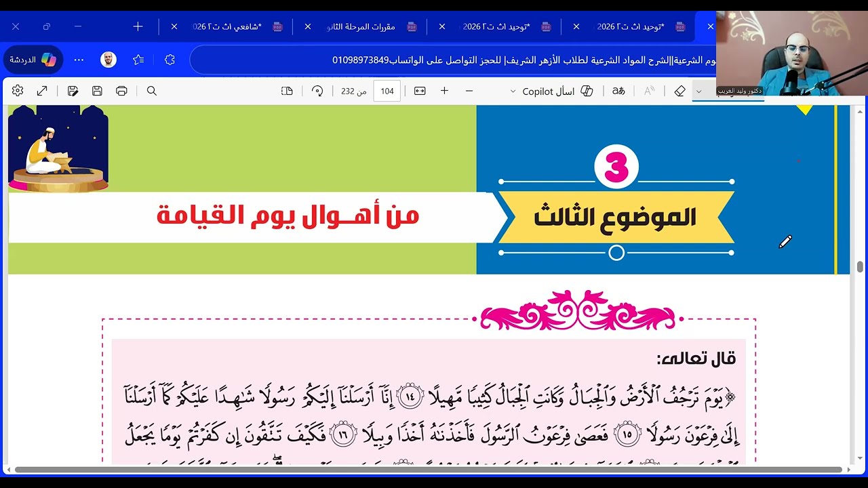The width and height of the screenshot is (868, 488).
Task: Enter full screen with the expand arrows icon
Action: tap(42, 91)
